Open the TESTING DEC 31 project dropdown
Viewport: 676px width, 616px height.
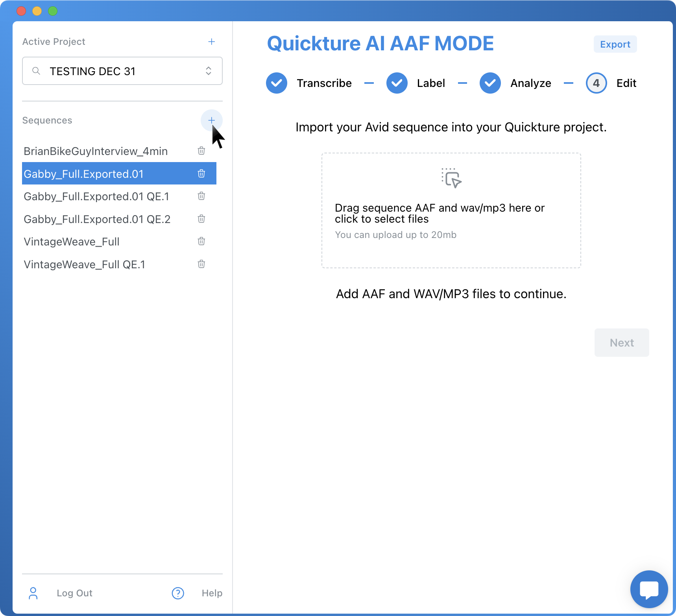(122, 71)
